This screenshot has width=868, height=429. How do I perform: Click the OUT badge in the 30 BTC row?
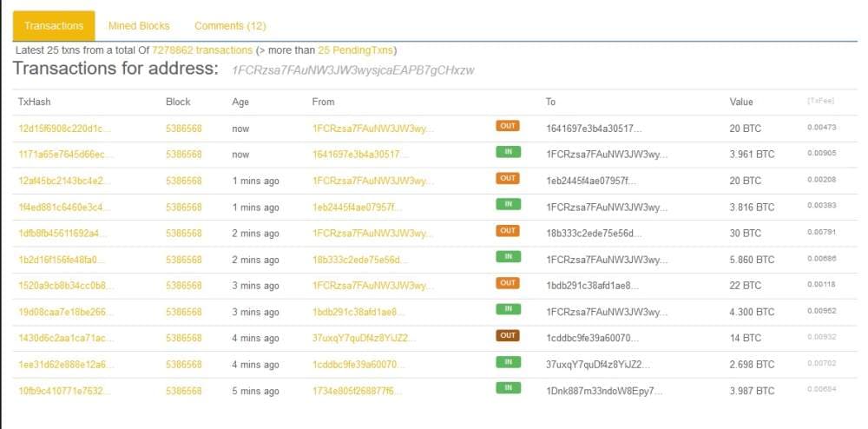507,230
